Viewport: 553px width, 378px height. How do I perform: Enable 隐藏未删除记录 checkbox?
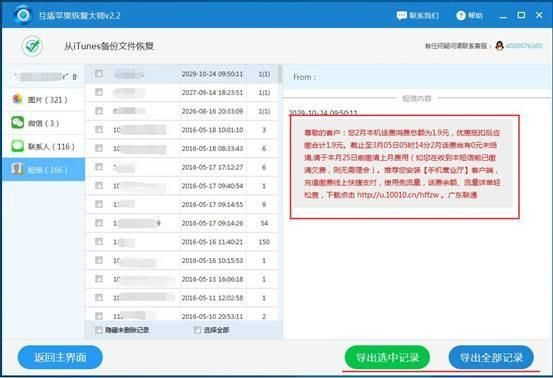(x=99, y=330)
